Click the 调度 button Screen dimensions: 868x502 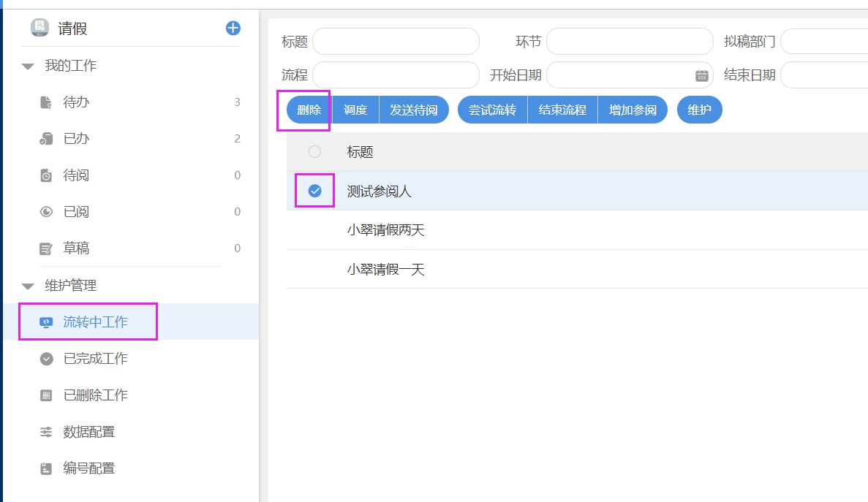click(x=355, y=110)
